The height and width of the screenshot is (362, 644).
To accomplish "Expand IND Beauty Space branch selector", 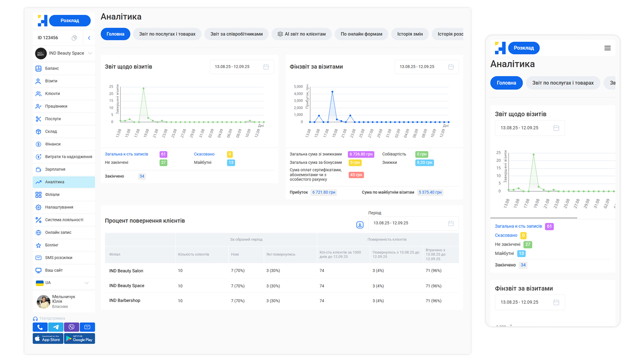I will pos(90,53).
